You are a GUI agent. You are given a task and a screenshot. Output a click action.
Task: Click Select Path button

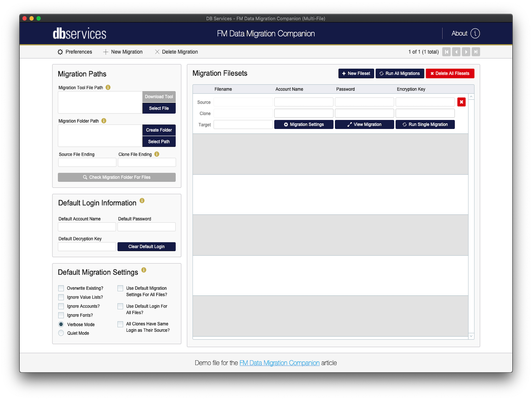159,141
